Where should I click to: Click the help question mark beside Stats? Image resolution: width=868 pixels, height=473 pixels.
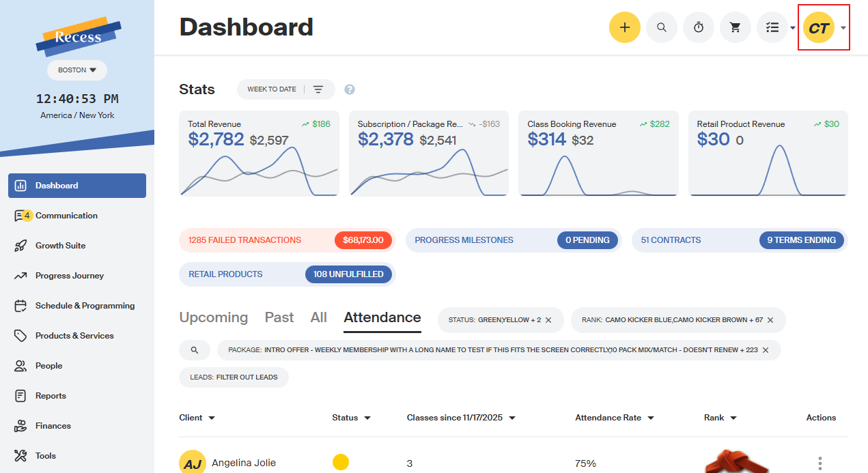pos(350,89)
